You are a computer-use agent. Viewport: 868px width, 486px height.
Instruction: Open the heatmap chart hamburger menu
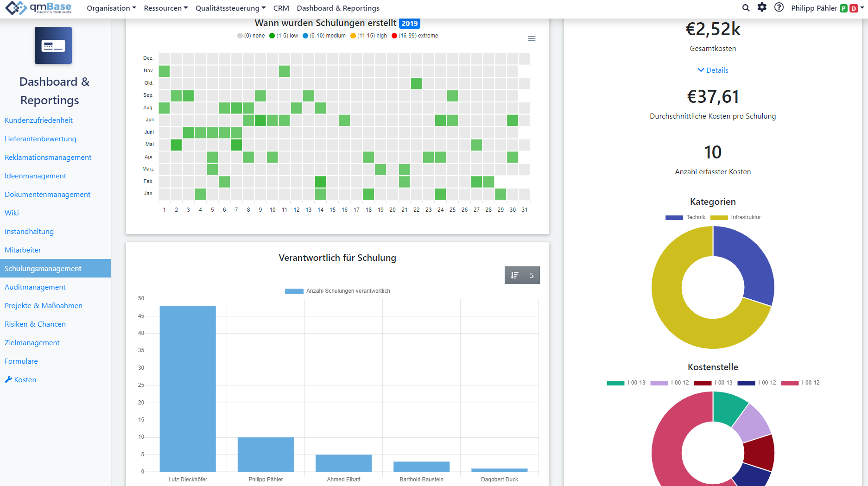tap(532, 38)
